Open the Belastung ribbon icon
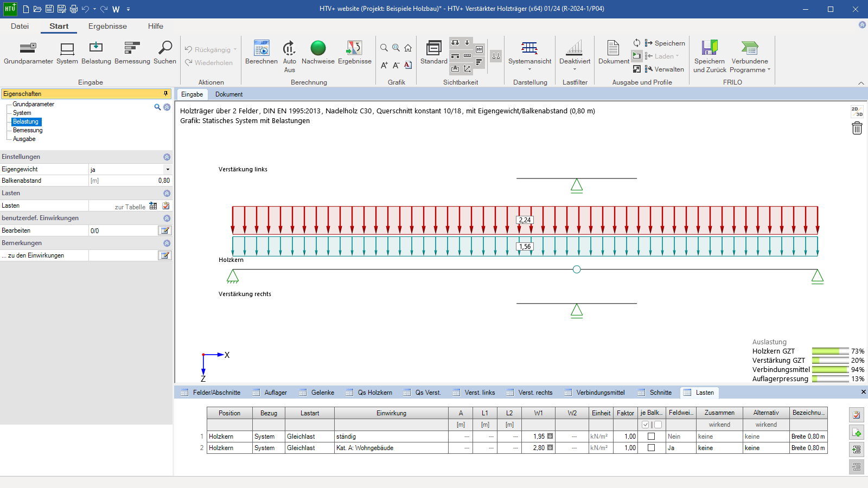 pyautogui.click(x=96, y=53)
